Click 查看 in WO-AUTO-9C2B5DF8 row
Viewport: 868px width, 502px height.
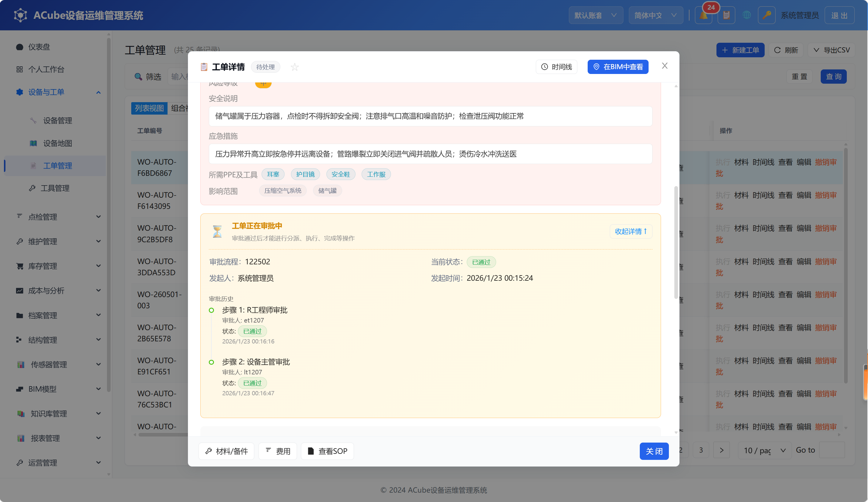(785, 228)
